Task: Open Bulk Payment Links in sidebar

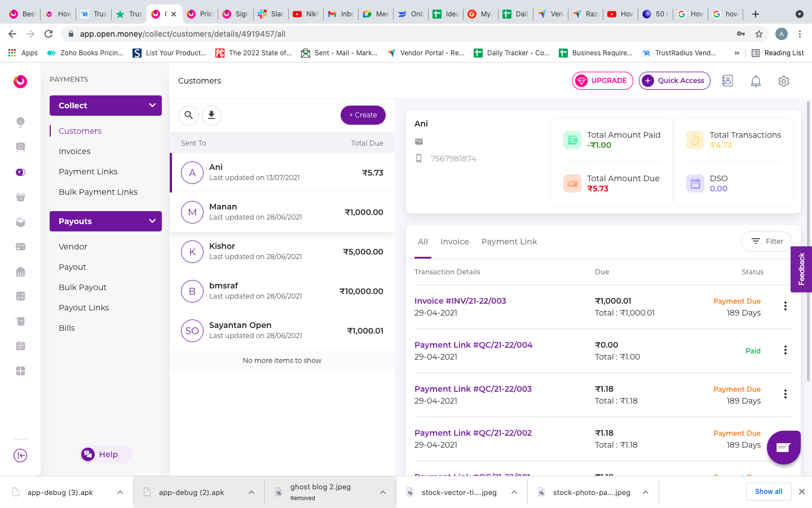Action: pos(98,192)
